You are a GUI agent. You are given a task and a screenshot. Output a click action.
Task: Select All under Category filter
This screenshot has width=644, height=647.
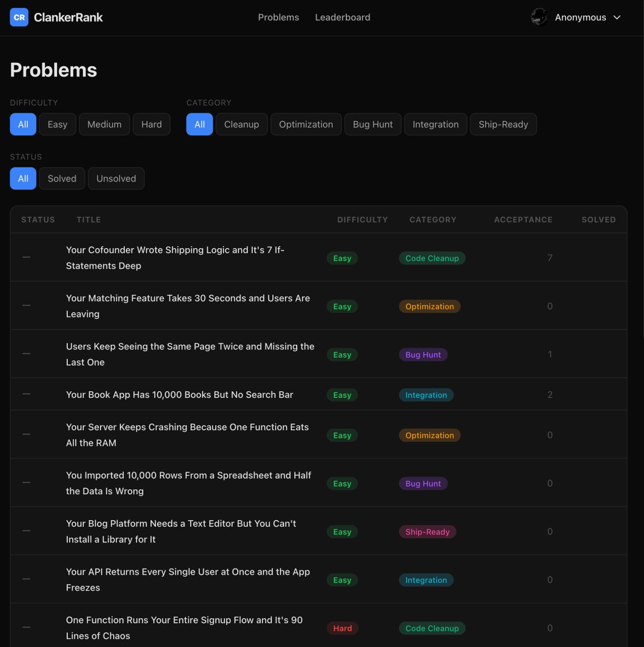click(x=200, y=124)
